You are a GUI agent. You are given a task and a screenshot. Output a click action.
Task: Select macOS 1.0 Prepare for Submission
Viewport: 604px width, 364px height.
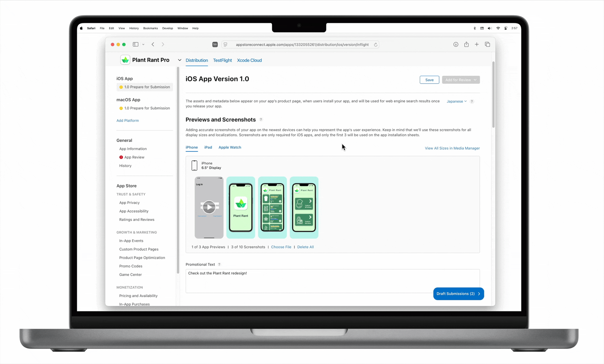(145, 108)
